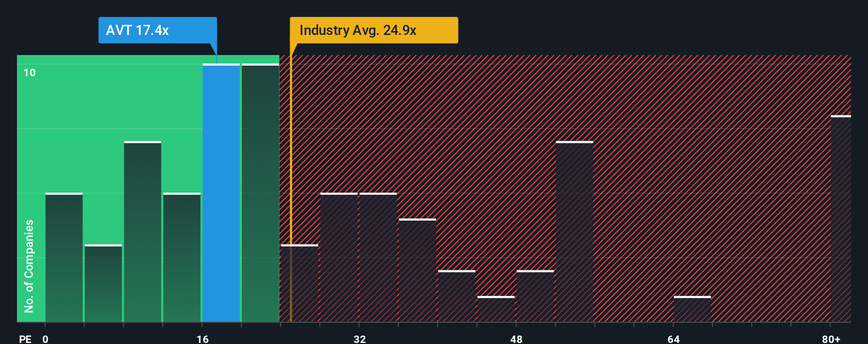This screenshot has height=344, width=868.
Task: Click the Industry Avg. 24.9x label
Action: click(x=374, y=30)
